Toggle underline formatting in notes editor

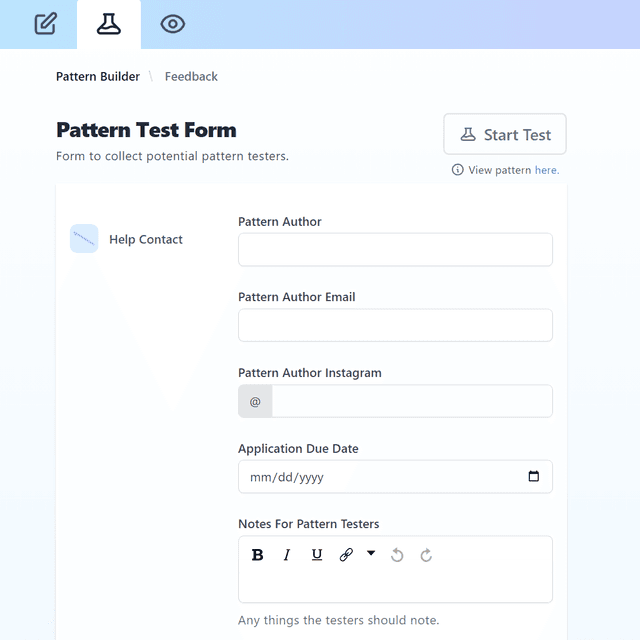click(317, 555)
